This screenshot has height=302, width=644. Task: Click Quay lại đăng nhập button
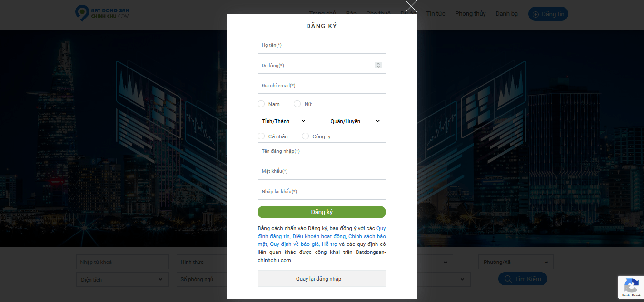pyautogui.click(x=322, y=279)
